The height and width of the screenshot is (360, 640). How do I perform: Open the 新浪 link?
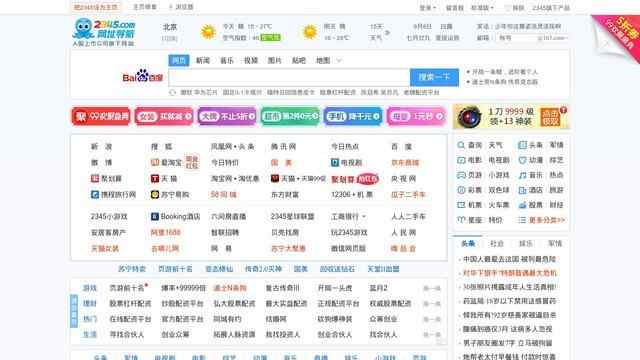tap(102, 147)
